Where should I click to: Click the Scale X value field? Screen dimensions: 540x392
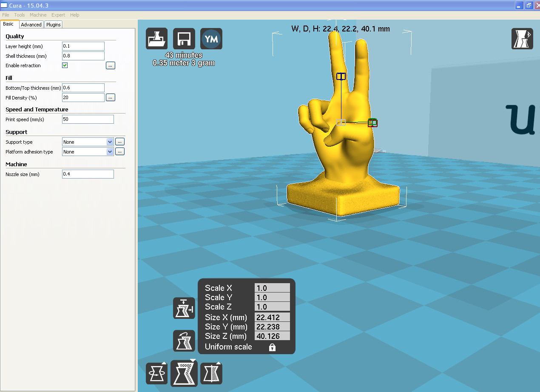click(272, 288)
